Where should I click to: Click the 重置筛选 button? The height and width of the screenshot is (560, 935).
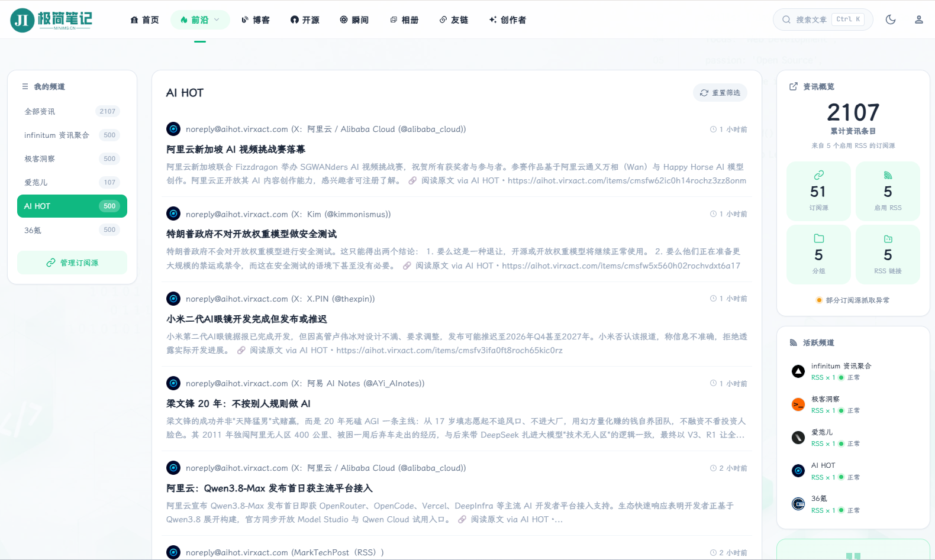point(720,93)
